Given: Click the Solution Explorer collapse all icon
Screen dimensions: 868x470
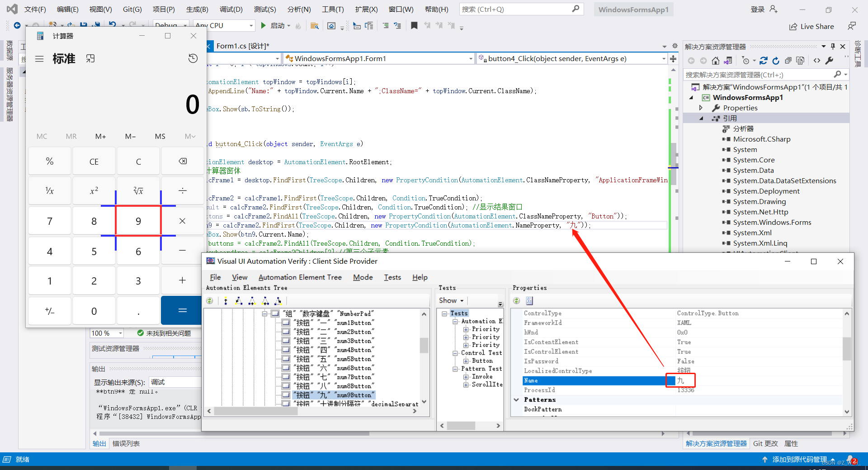Looking at the screenshot, I should [x=788, y=61].
